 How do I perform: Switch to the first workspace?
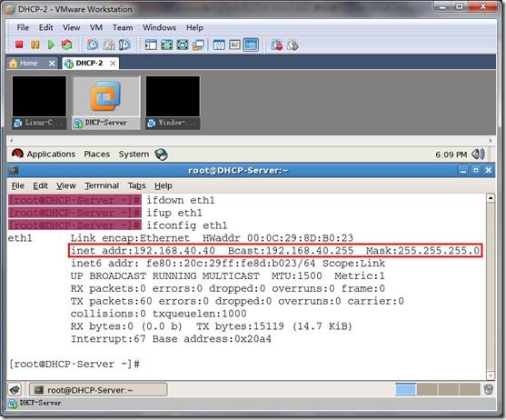[x=406, y=389]
